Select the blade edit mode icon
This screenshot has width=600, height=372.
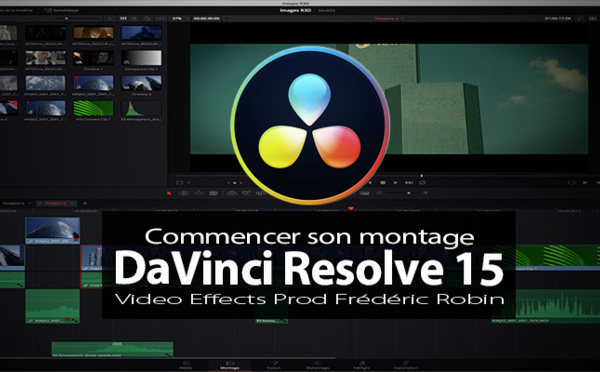tap(214, 193)
